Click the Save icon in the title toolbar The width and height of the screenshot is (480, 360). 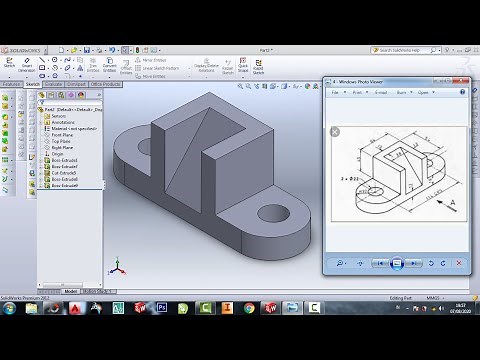coord(87,50)
